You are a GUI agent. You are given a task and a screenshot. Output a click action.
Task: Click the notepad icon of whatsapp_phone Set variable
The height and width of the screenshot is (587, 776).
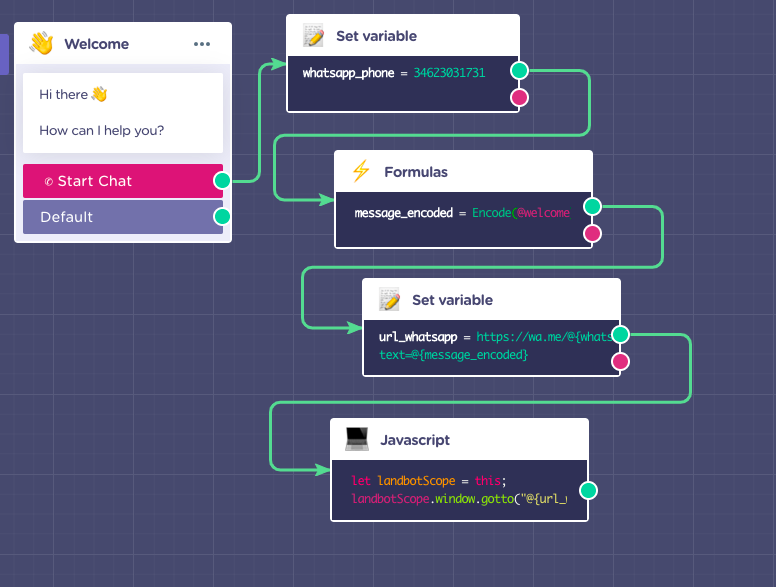[313, 36]
